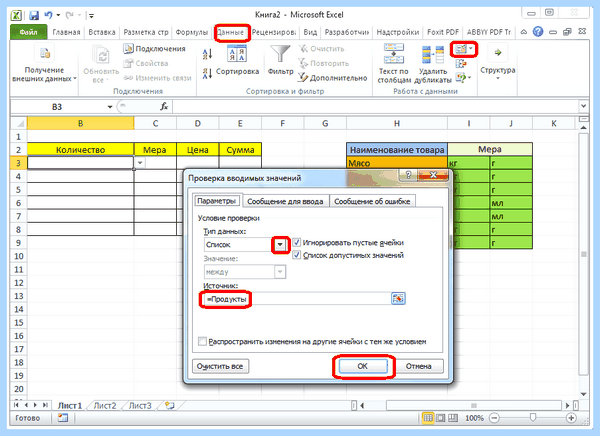This screenshot has height=436, width=600.
Task: Click Text to Columns icon
Action: click(394, 53)
